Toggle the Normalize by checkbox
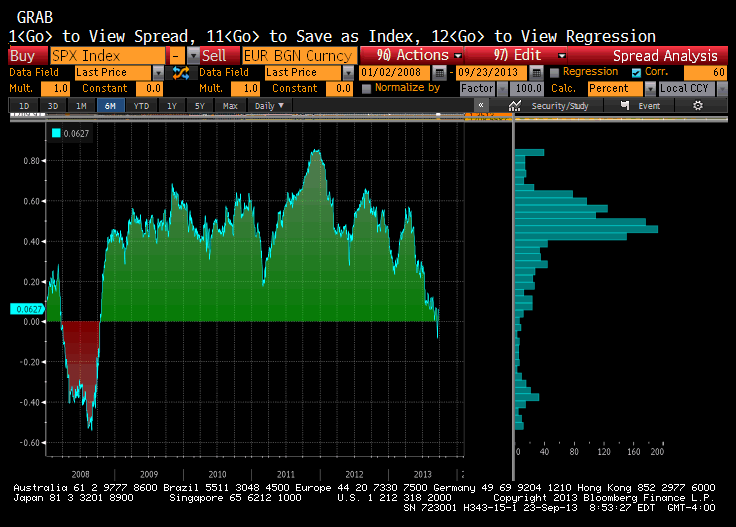 367,88
